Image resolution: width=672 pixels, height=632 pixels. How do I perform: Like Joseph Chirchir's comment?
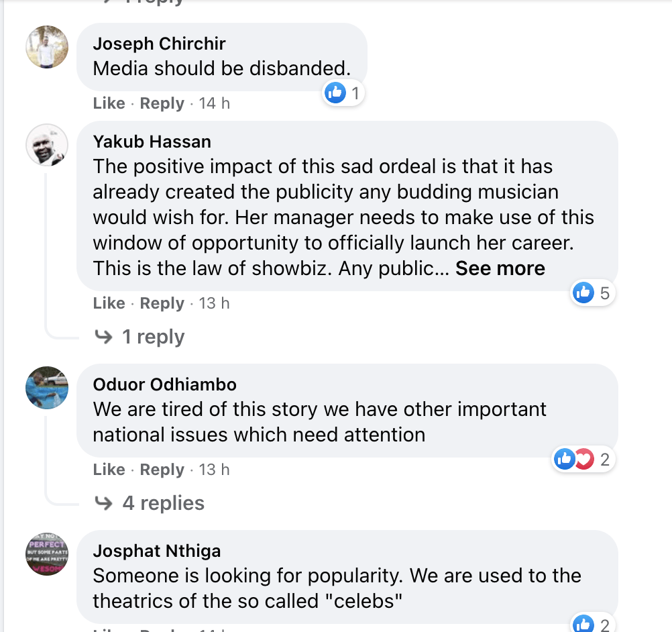109,103
